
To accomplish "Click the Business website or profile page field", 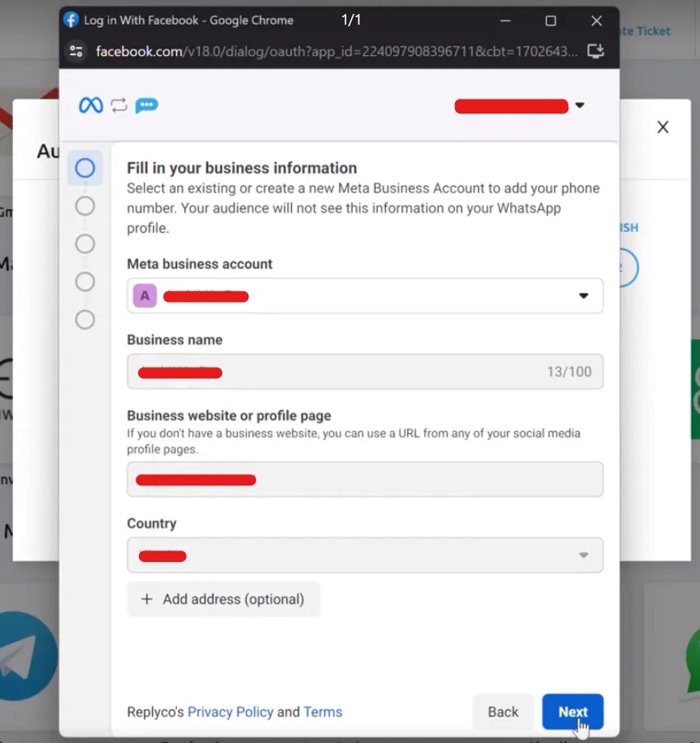I will click(365, 479).
